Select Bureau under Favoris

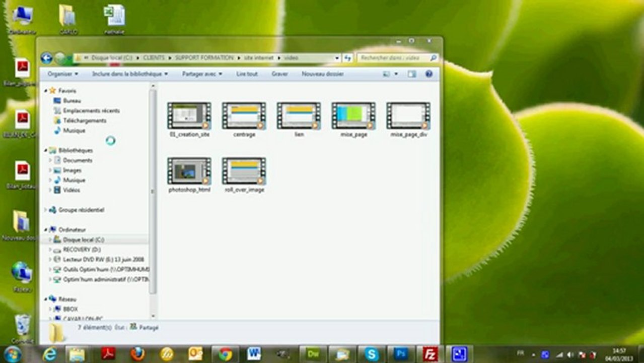point(72,101)
